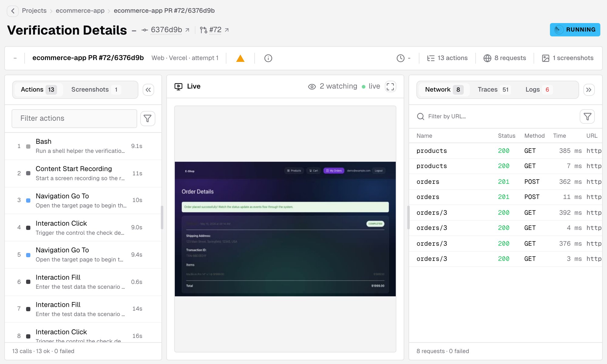Expand live view to fullscreen
Screen dimensions: 607x364
click(x=390, y=86)
